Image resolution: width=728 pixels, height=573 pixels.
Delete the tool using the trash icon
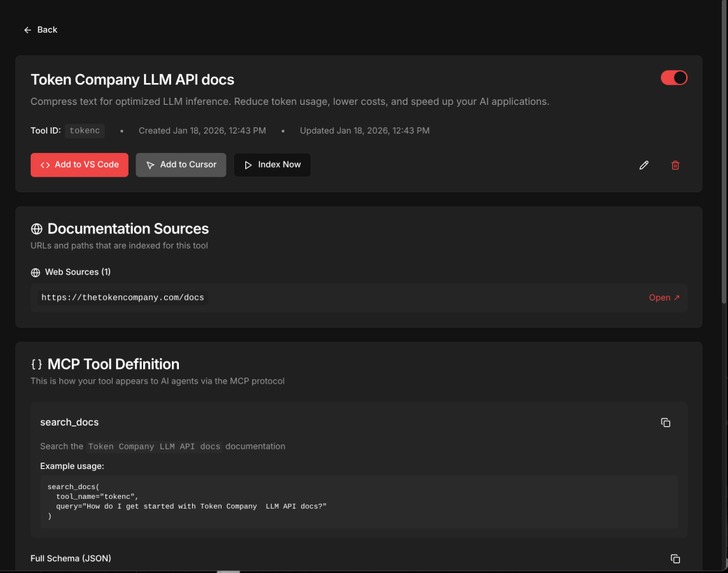(676, 165)
